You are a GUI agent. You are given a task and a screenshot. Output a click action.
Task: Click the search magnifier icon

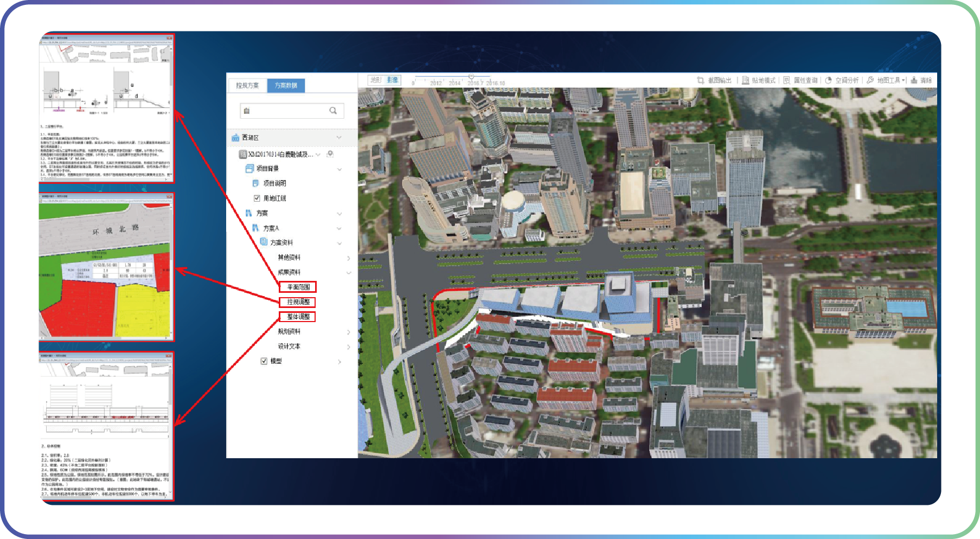tap(333, 111)
